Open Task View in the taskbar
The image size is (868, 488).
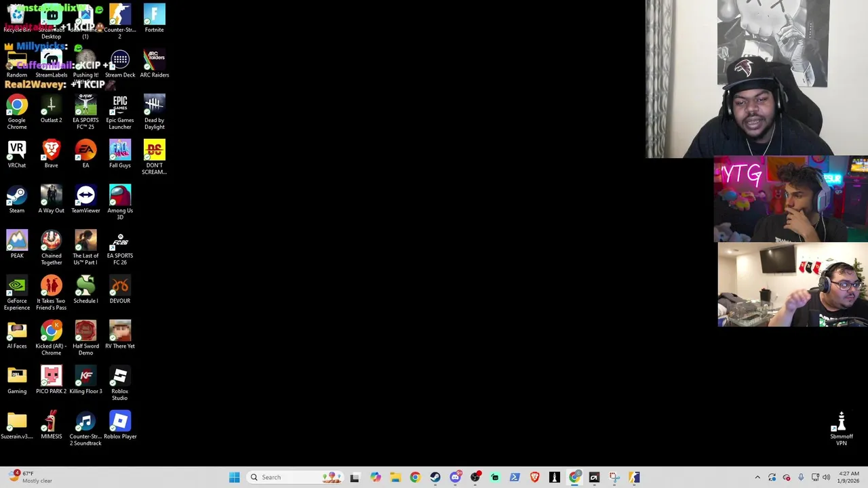pyautogui.click(x=354, y=477)
